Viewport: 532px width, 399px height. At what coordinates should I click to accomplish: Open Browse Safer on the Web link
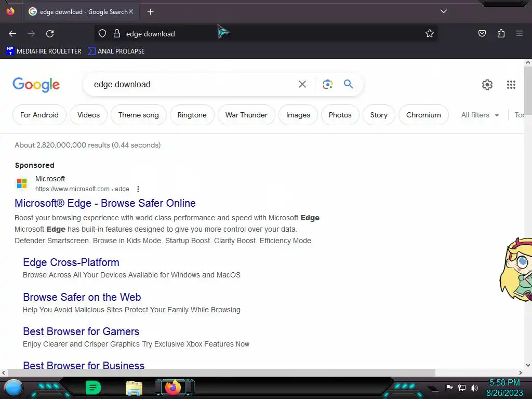pyautogui.click(x=82, y=297)
